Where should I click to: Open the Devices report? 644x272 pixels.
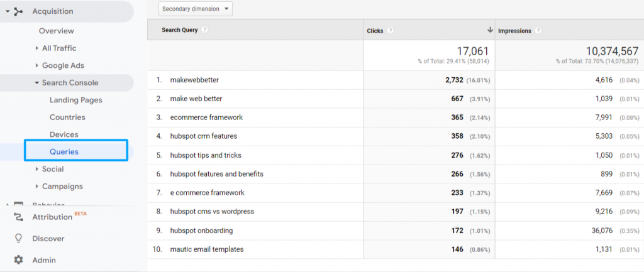64,134
